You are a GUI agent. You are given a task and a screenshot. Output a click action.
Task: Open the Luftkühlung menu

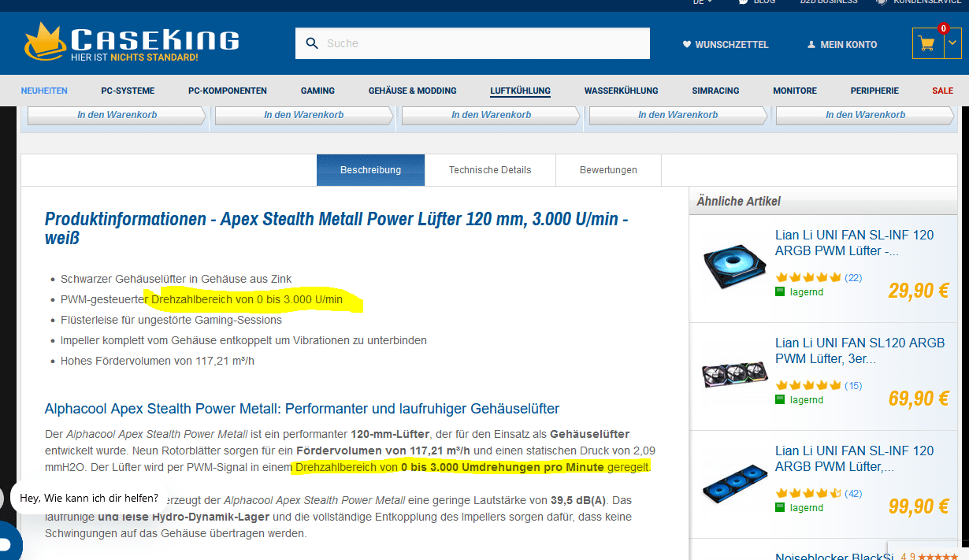pos(520,91)
